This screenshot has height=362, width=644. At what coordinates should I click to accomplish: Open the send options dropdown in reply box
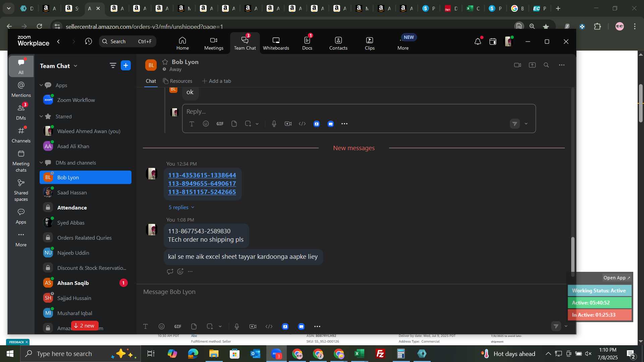point(526,124)
